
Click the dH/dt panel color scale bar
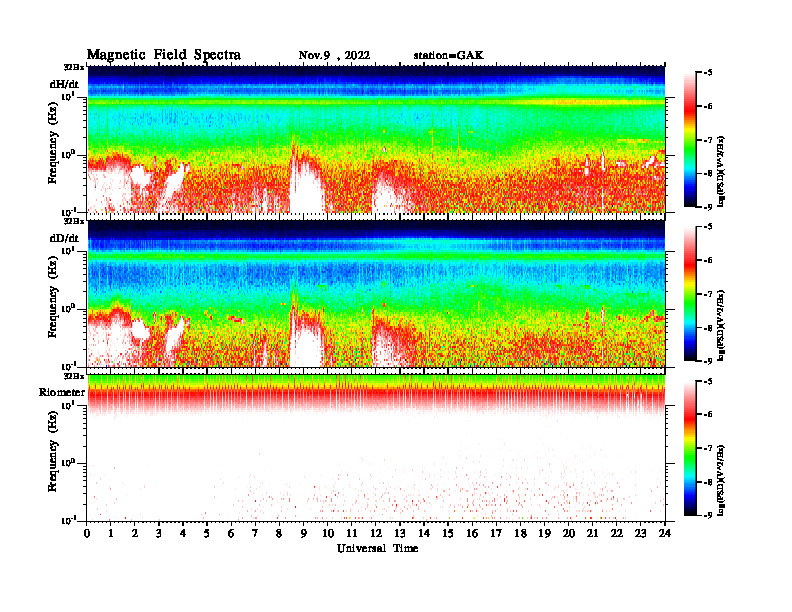690,139
